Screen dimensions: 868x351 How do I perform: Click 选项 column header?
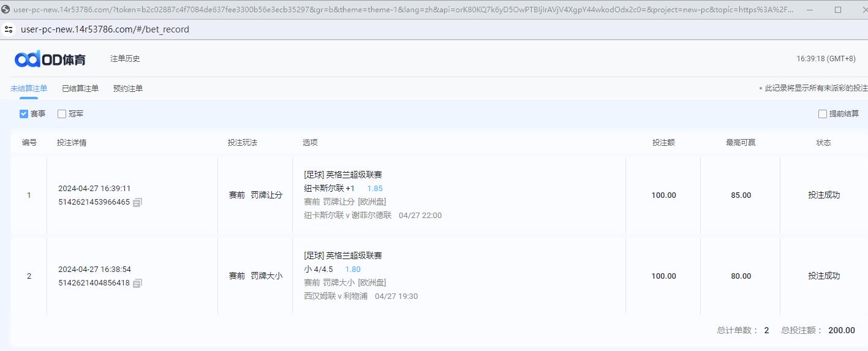(x=310, y=143)
